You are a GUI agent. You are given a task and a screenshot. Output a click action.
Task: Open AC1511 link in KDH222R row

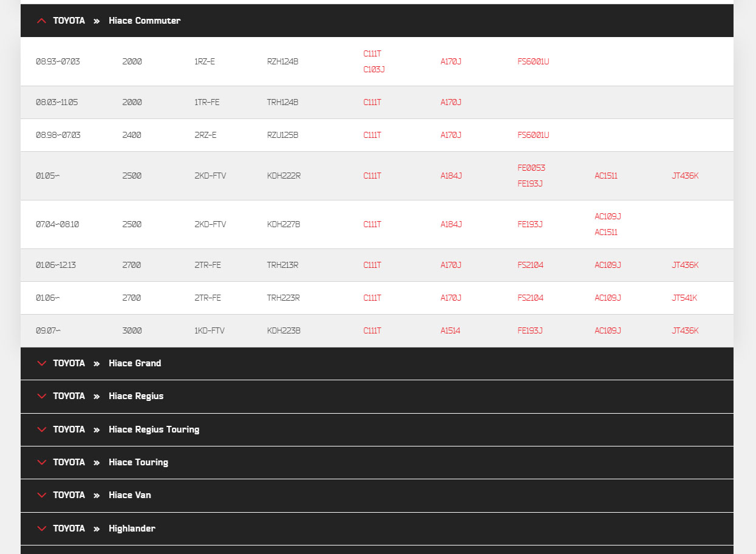[606, 176]
